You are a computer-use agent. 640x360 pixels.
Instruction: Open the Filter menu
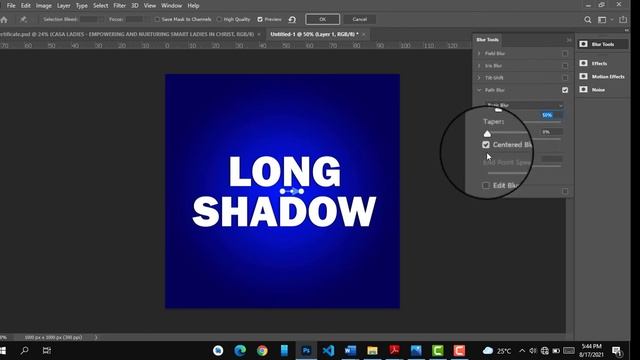click(119, 6)
